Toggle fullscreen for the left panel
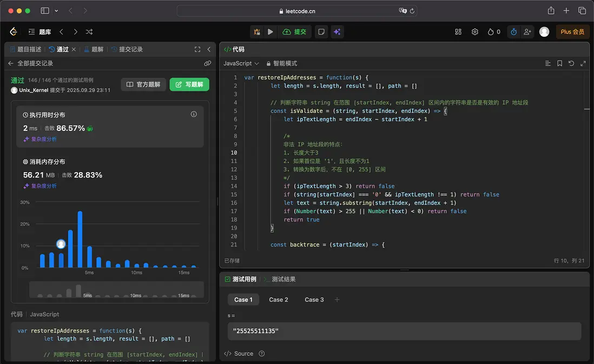The image size is (594, 364). coord(197,49)
